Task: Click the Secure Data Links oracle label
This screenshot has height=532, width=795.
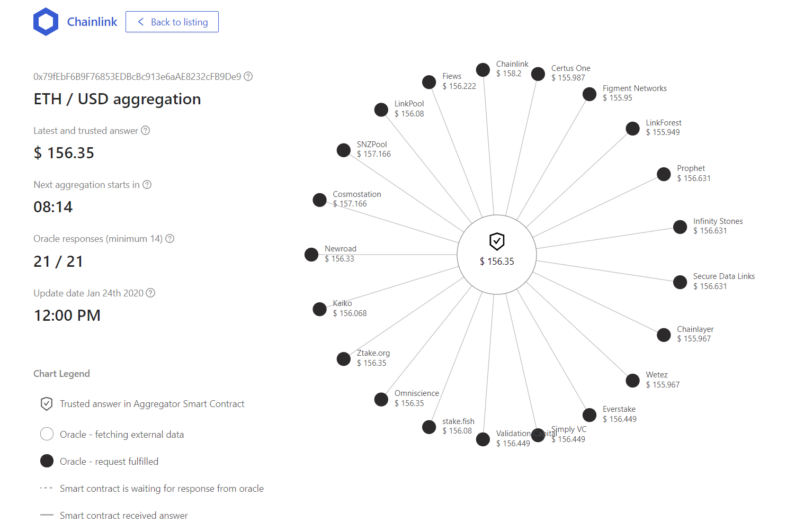Action: (724, 276)
